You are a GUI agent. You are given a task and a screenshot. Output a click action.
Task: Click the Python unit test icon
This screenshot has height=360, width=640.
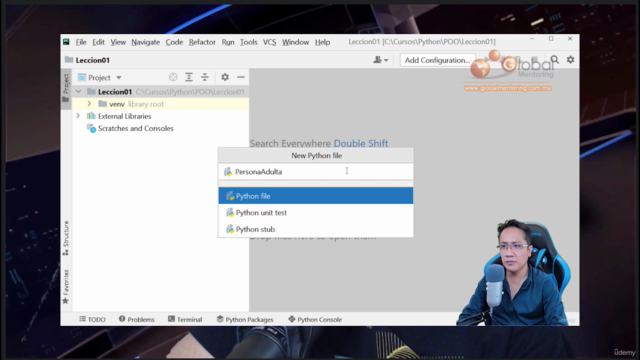[x=230, y=213]
